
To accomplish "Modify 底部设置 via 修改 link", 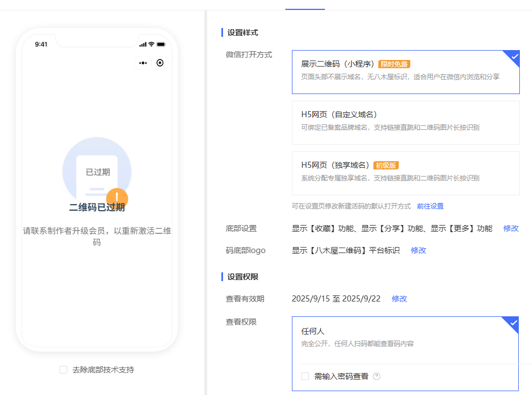I will [511, 228].
